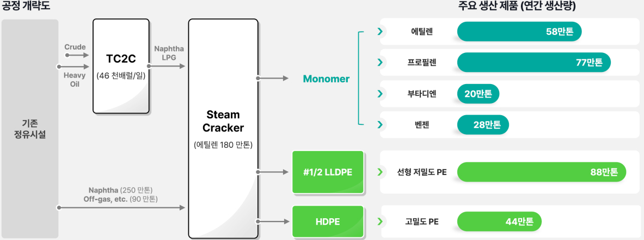
Task: Click the Crude input arrow
Action: coord(77,55)
